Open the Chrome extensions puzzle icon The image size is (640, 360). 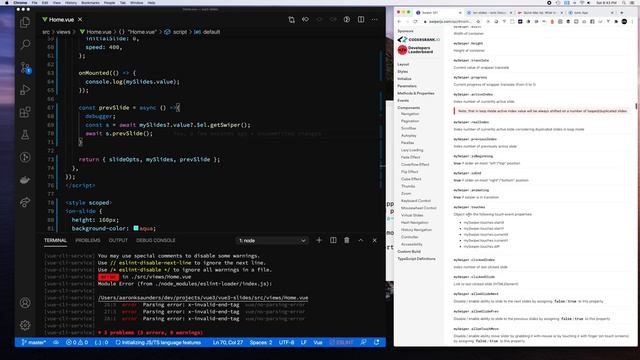tap(616, 22)
